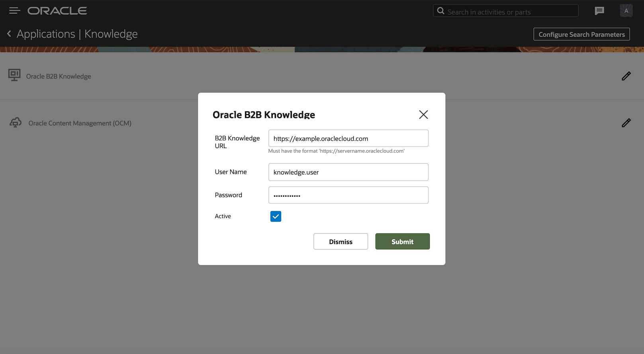Click the Oracle B2B Knowledge monitor icon
Image resolution: width=644 pixels, height=354 pixels.
[14, 75]
